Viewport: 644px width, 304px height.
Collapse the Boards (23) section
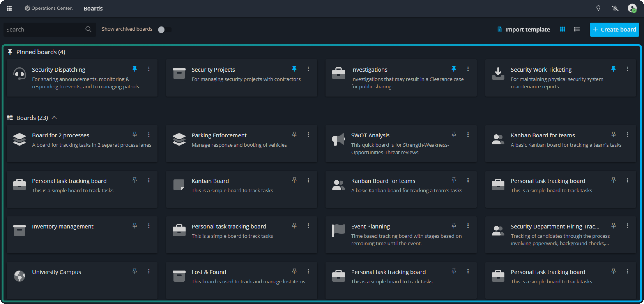(x=54, y=118)
